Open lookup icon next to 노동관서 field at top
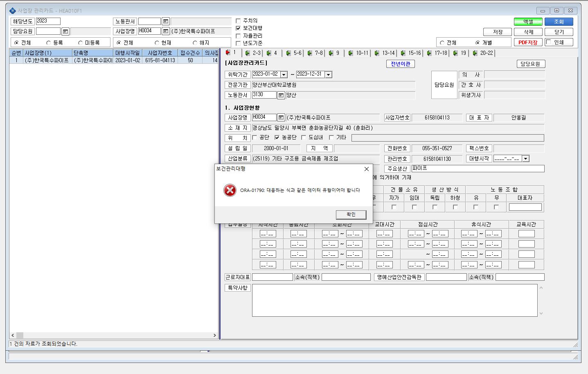Viewport: 588px width, 374px height. 165,21
